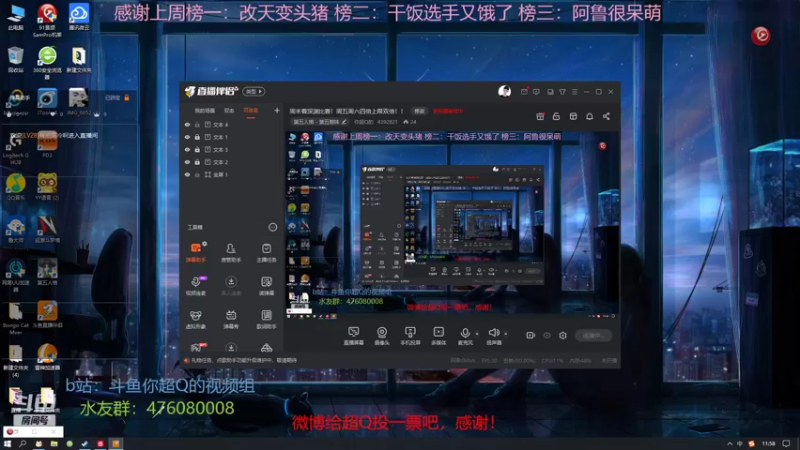Click the 修改 button next to the room title
Viewport: 800px width, 450px height.
(419, 111)
